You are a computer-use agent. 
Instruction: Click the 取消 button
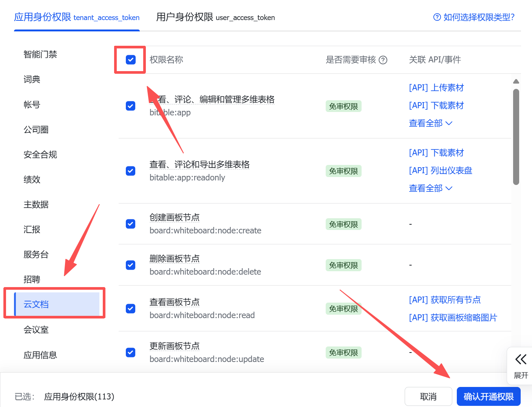(428, 396)
